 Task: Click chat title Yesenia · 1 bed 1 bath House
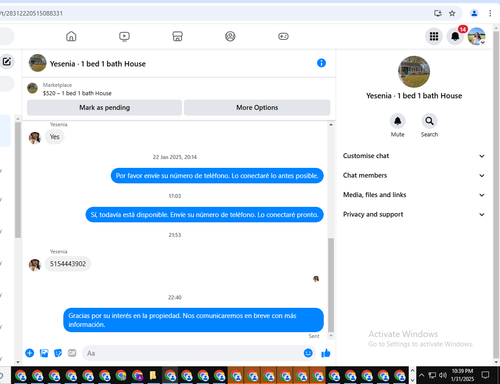pos(98,64)
